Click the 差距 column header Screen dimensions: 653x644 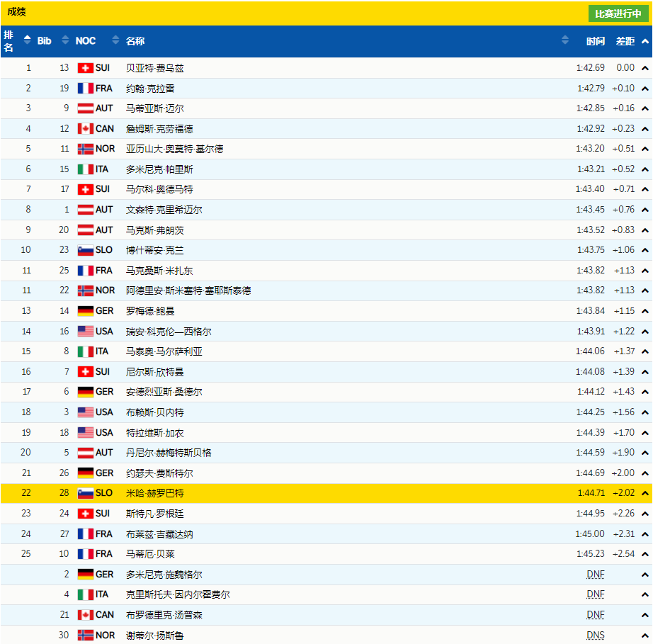tap(625, 41)
